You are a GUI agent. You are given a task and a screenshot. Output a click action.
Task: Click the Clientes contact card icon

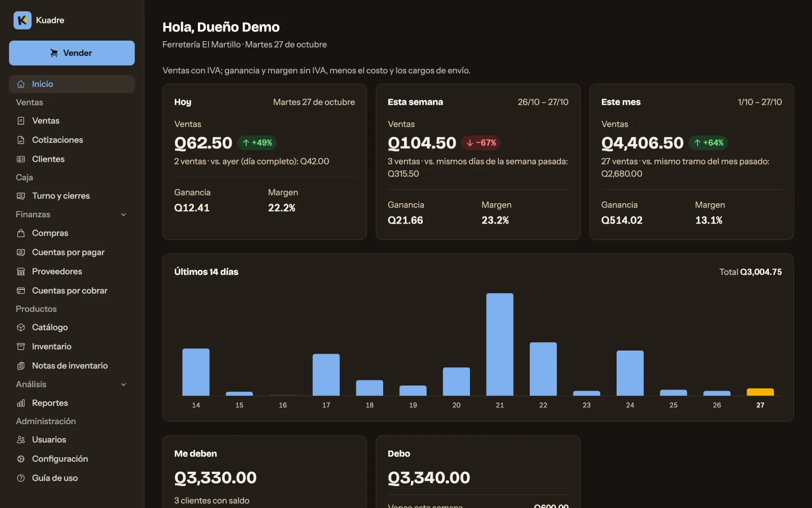tap(21, 160)
